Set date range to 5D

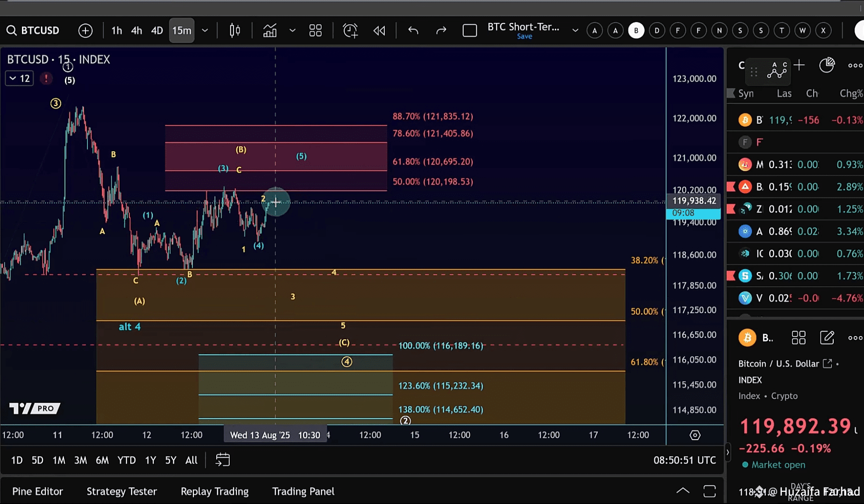click(37, 460)
